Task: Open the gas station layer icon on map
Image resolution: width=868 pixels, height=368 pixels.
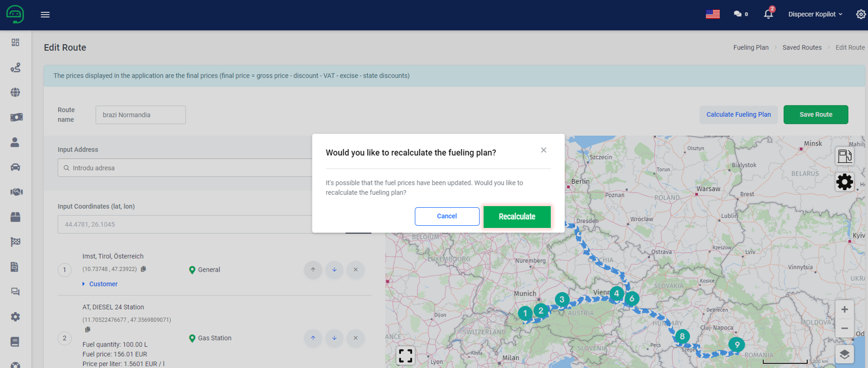Action: pos(844,156)
